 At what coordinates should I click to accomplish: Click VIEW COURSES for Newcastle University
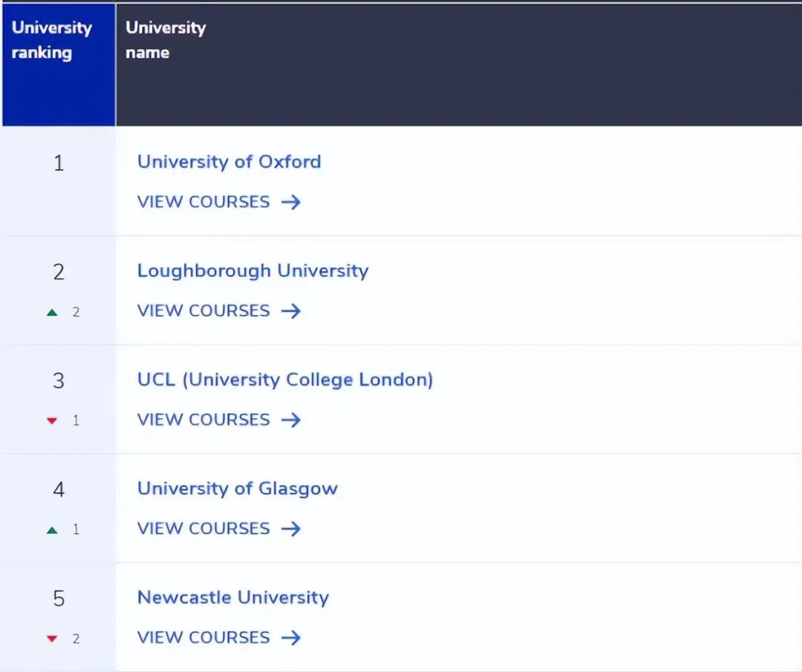point(203,637)
